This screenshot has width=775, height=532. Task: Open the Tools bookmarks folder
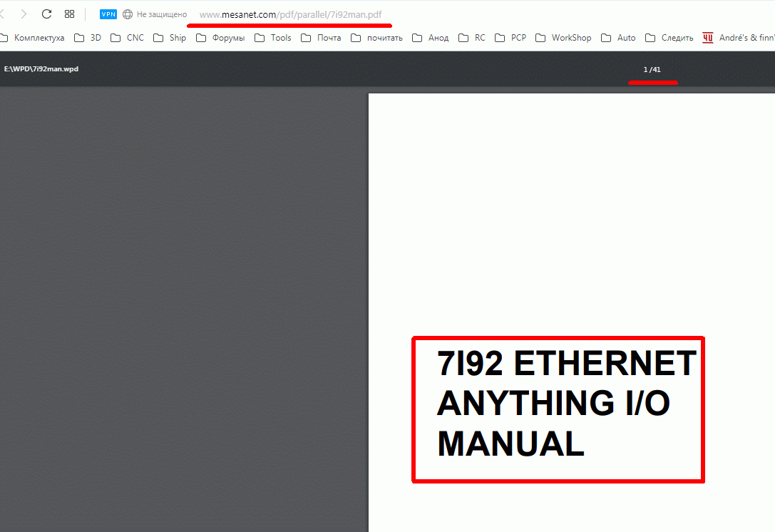[x=273, y=38]
